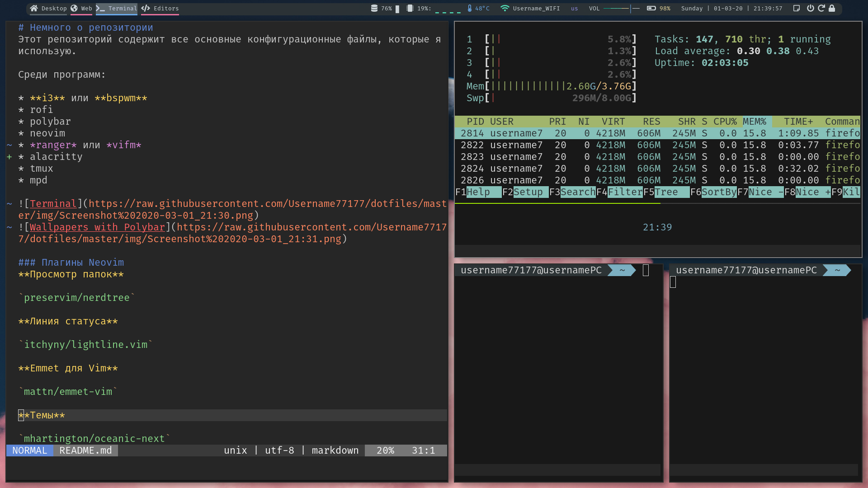Open the Editors workspace
868x488 pixels.
[160, 8]
